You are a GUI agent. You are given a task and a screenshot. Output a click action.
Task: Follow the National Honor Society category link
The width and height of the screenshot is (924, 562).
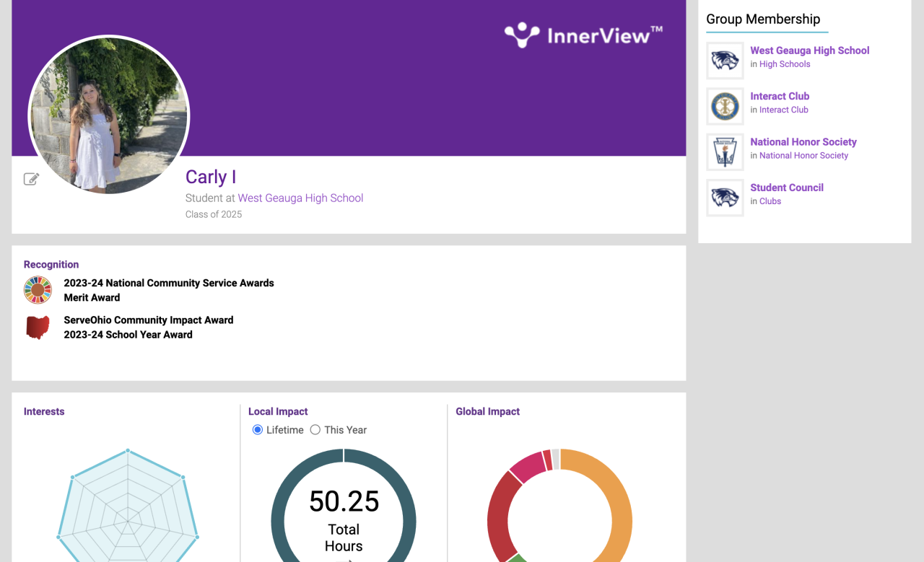(x=804, y=156)
